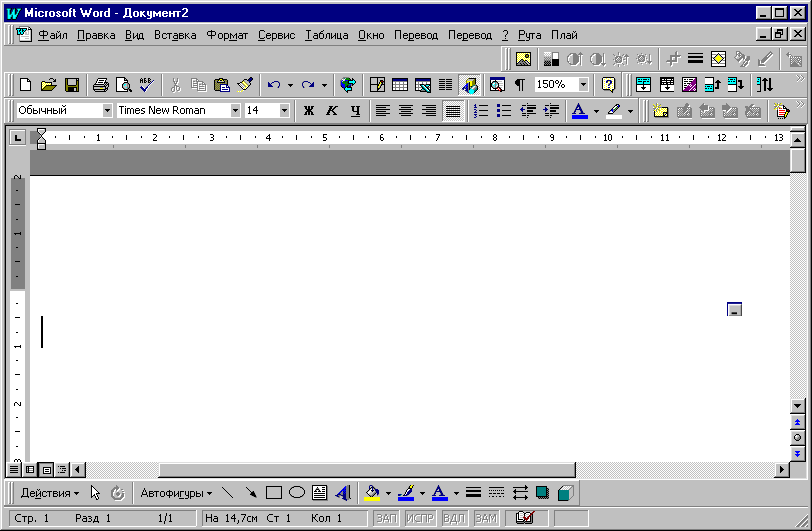
Task: Expand the redo history arrow
Action: click(324, 85)
